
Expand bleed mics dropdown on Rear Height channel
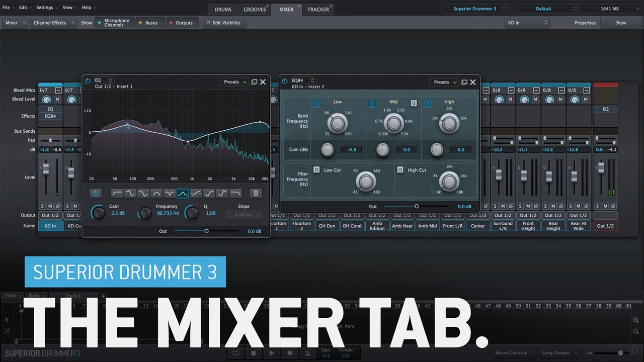pos(561,90)
